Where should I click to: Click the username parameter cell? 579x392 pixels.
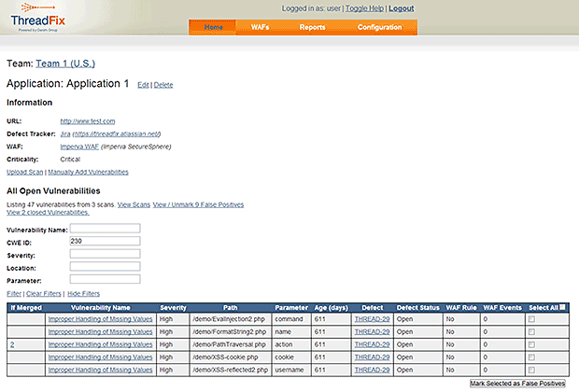[289, 370]
